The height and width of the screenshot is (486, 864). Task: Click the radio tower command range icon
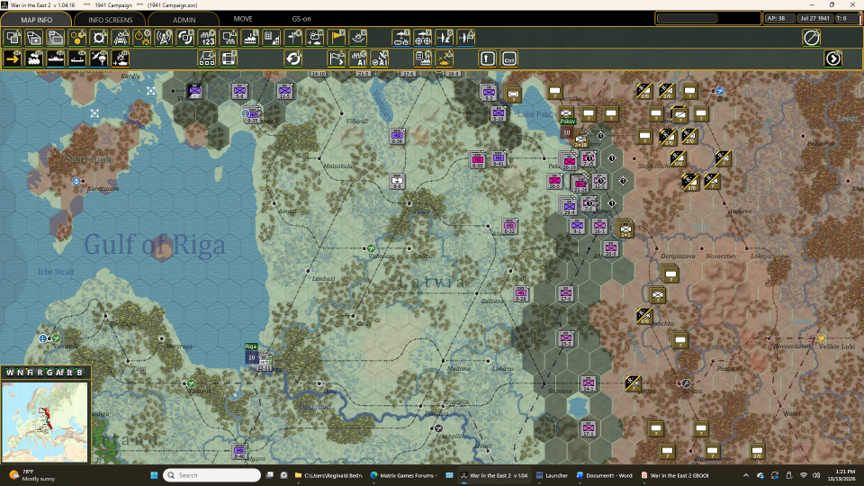[x=164, y=38]
